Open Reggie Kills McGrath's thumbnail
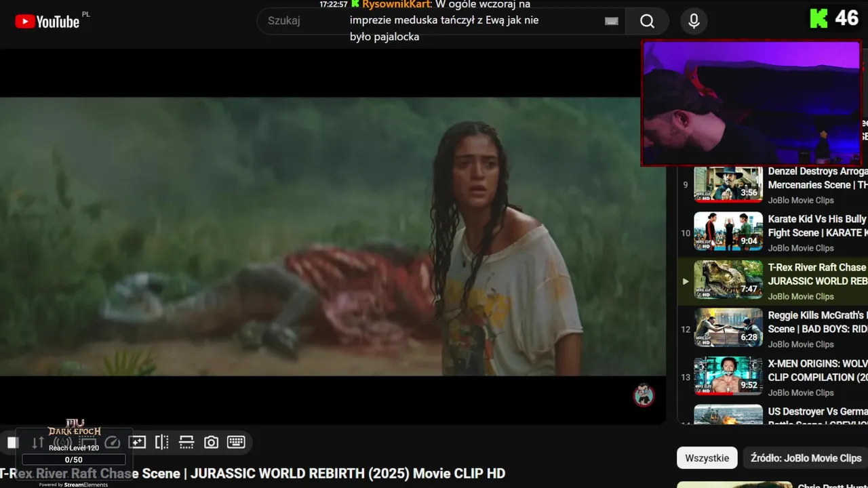Viewport: 868px width, 488px height. (x=728, y=328)
